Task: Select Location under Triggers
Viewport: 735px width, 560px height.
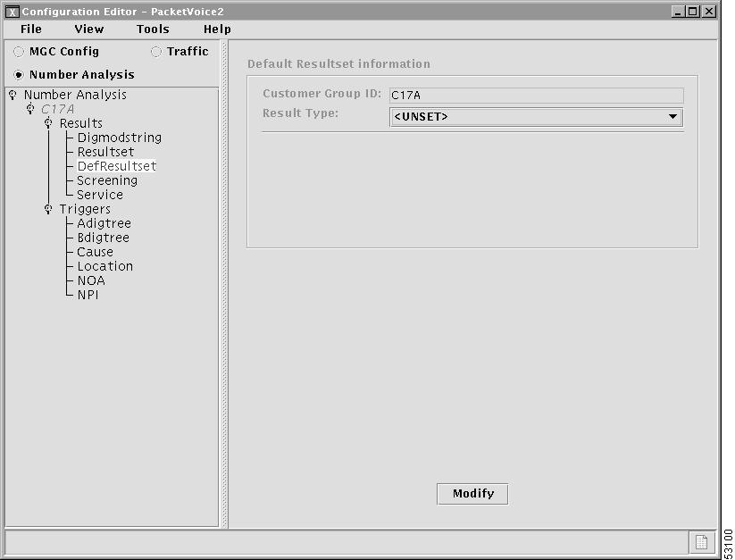Action: [105, 266]
